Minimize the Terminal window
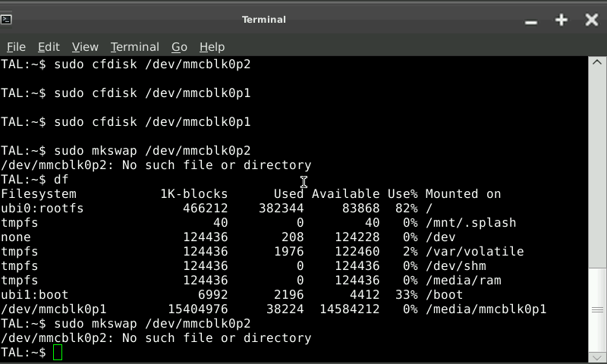607x364 pixels. point(531,20)
